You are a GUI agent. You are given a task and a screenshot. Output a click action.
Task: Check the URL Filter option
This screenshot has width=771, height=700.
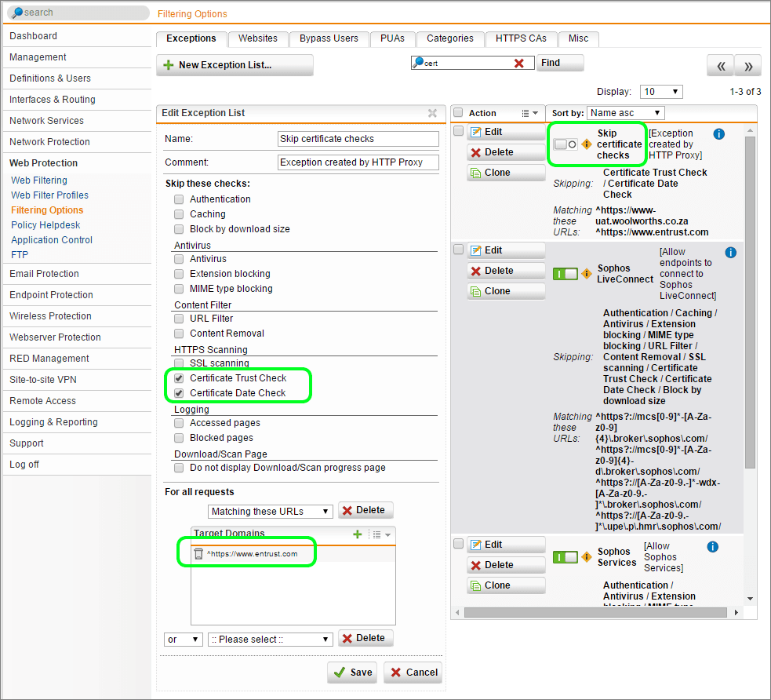179,319
